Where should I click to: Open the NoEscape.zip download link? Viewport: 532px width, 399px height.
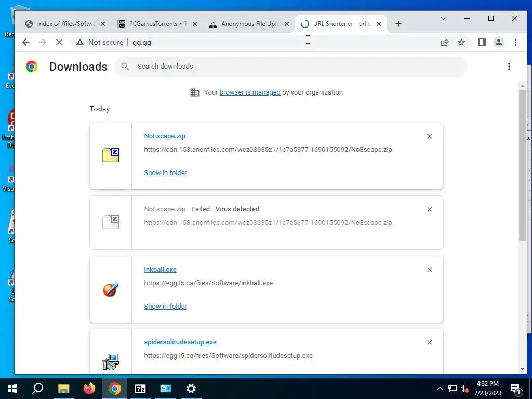click(165, 136)
